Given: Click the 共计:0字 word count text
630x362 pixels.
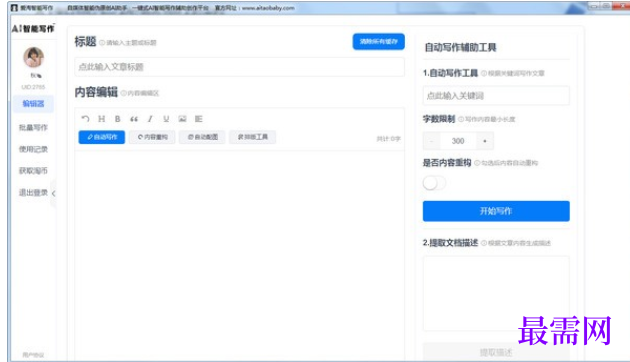Looking at the screenshot, I should 388,139.
